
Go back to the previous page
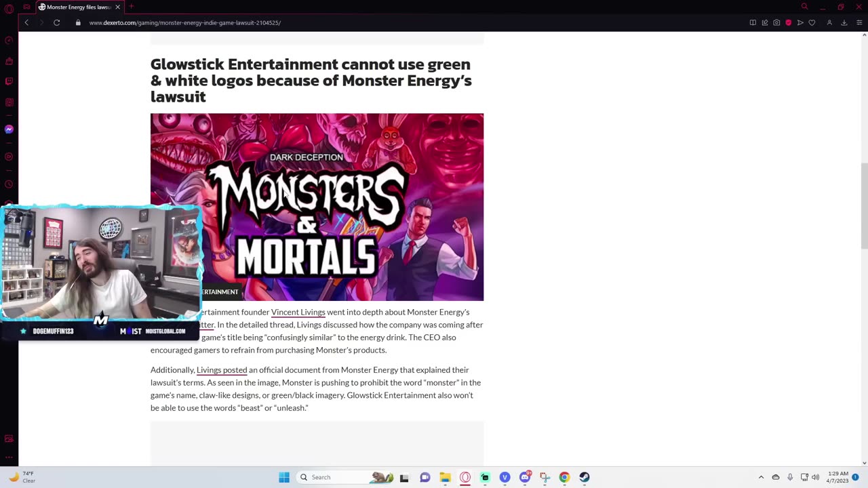click(26, 22)
